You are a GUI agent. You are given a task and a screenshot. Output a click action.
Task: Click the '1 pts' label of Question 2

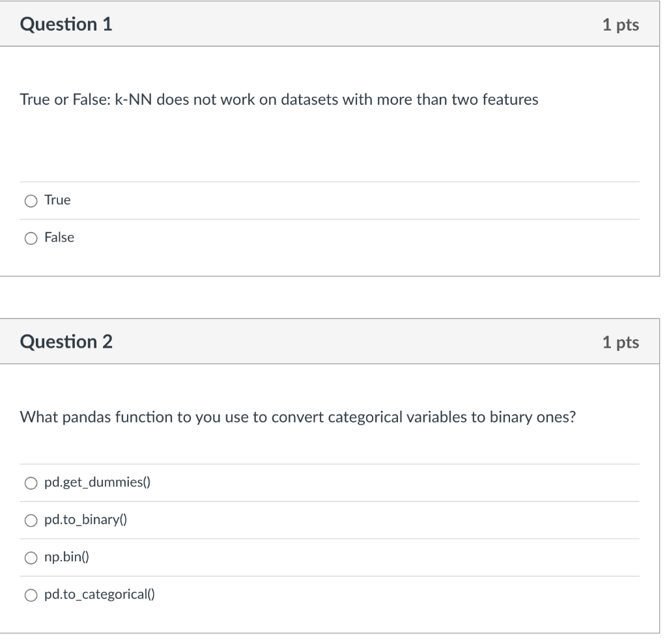click(621, 343)
